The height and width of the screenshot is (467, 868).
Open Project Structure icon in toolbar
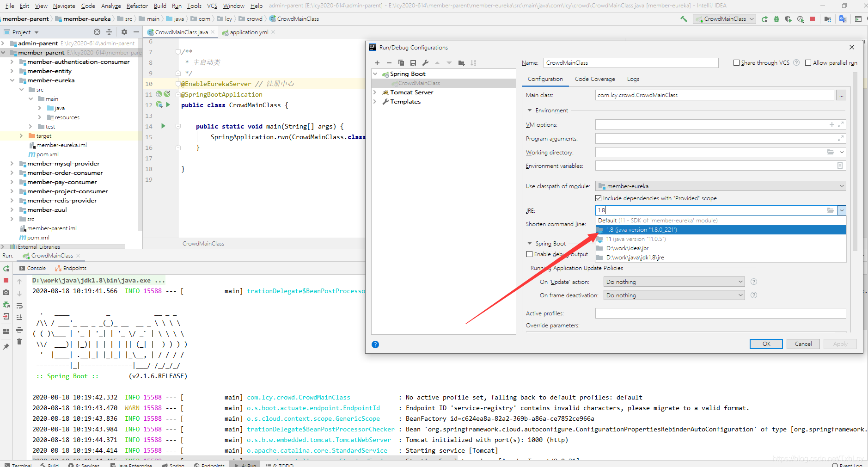pos(828,19)
